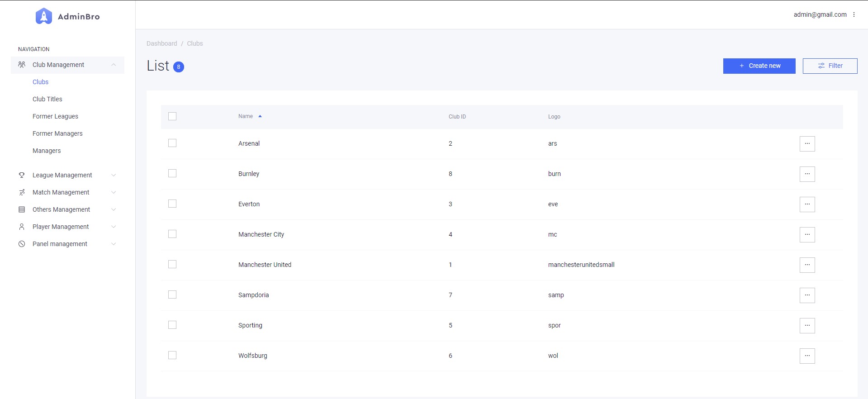Image resolution: width=868 pixels, height=399 pixels.
Task: Go to Dashboard breadcrumb link
Action: coord(162,43)
